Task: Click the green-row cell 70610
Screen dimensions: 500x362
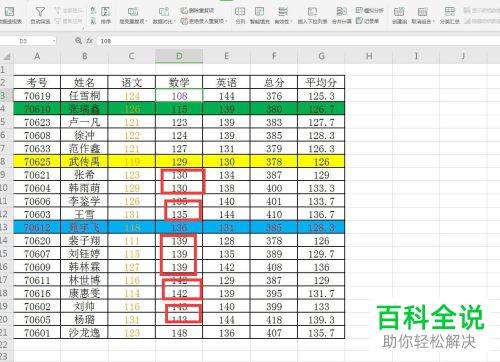Action: [37, 109]
